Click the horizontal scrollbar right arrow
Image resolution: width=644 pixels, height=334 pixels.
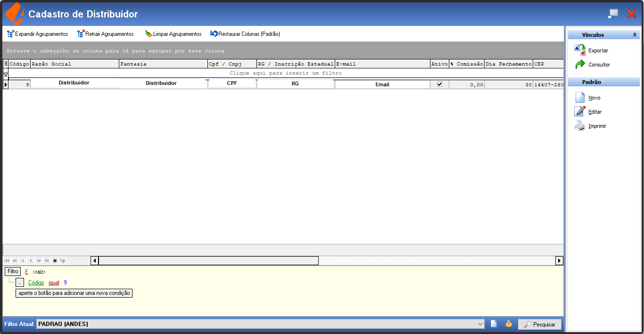point(560,260)
